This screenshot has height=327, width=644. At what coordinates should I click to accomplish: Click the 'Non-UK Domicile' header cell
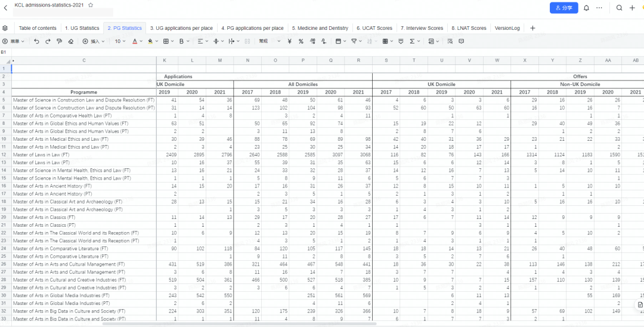point(580,84)
